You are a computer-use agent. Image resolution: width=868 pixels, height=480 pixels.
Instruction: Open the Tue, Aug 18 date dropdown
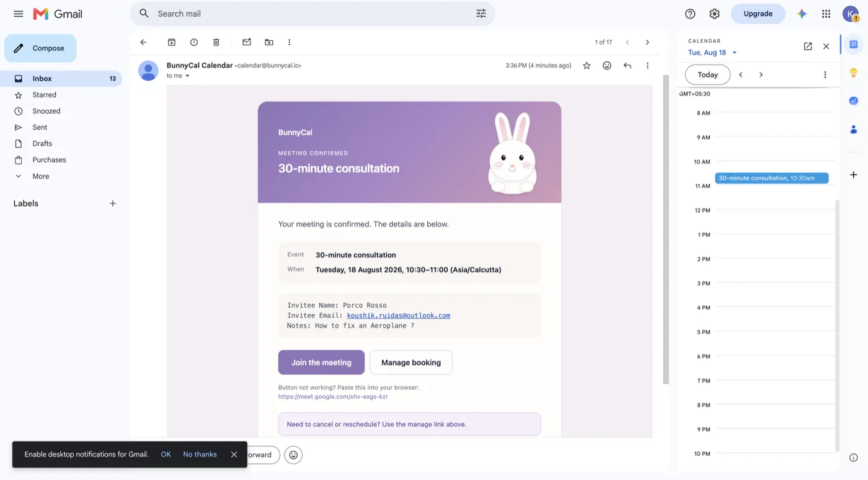(712, 53)
